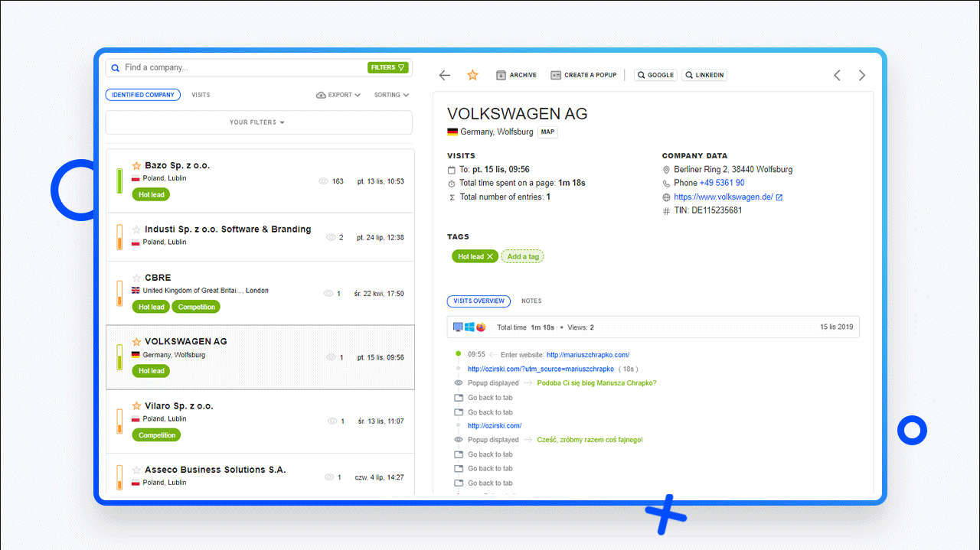Click Create a Popup
The image size is (980, 550).
click(583, 75)
